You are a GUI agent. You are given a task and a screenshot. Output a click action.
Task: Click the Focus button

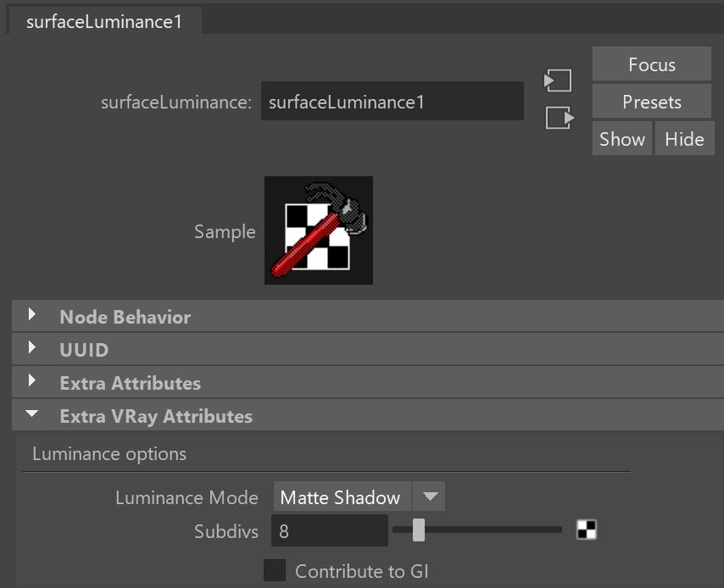click(651, 64)
